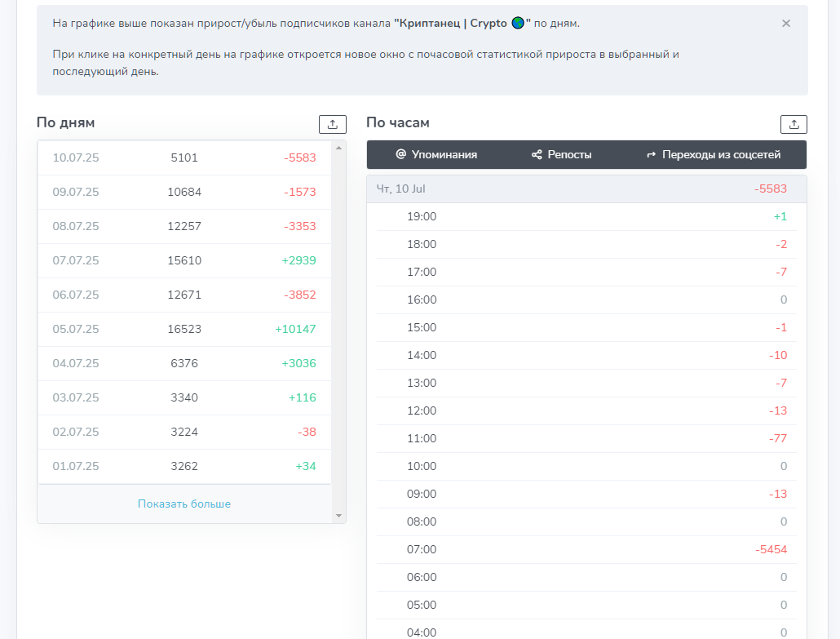This screenshot has width=840, height=639.
Task: Open the Упоминания tab
Action: [436, 154]
